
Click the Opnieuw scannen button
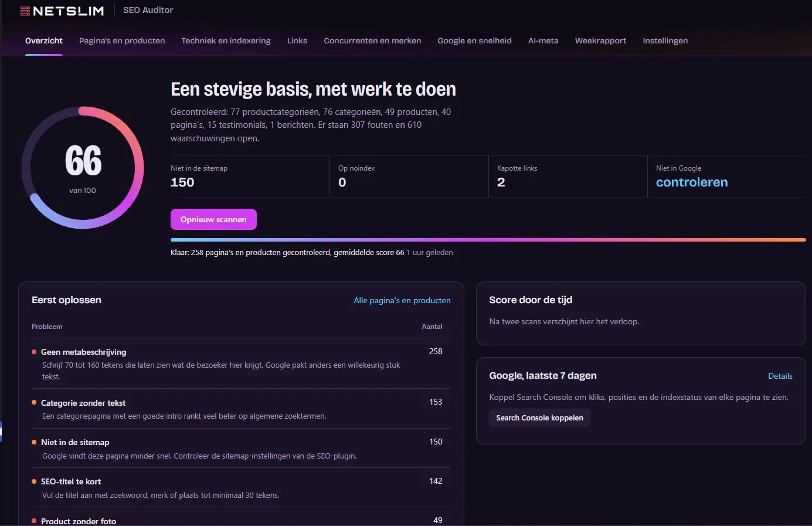pyautogui.click(x=213, y=219)
